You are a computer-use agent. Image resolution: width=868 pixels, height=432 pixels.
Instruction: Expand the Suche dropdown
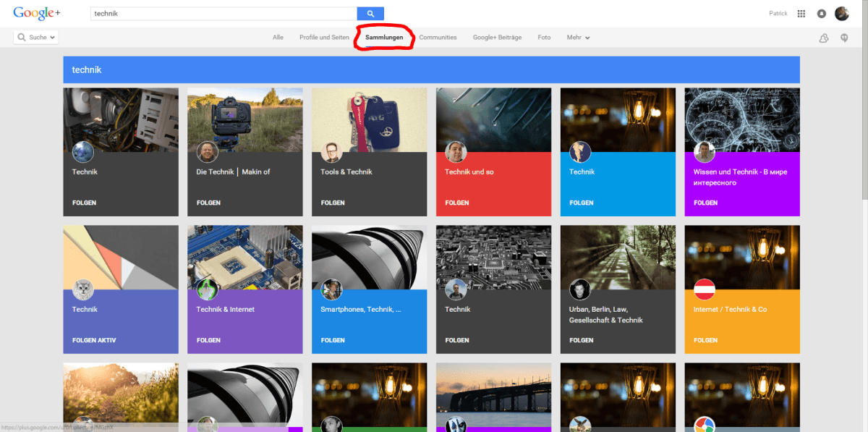coord(36,37)
